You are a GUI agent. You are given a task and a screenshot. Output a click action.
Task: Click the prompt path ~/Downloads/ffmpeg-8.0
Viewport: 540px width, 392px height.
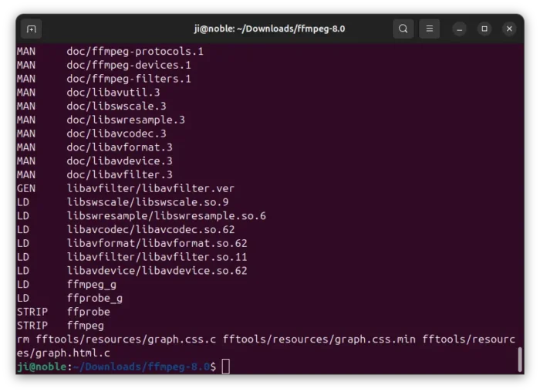tap(141, 367)
